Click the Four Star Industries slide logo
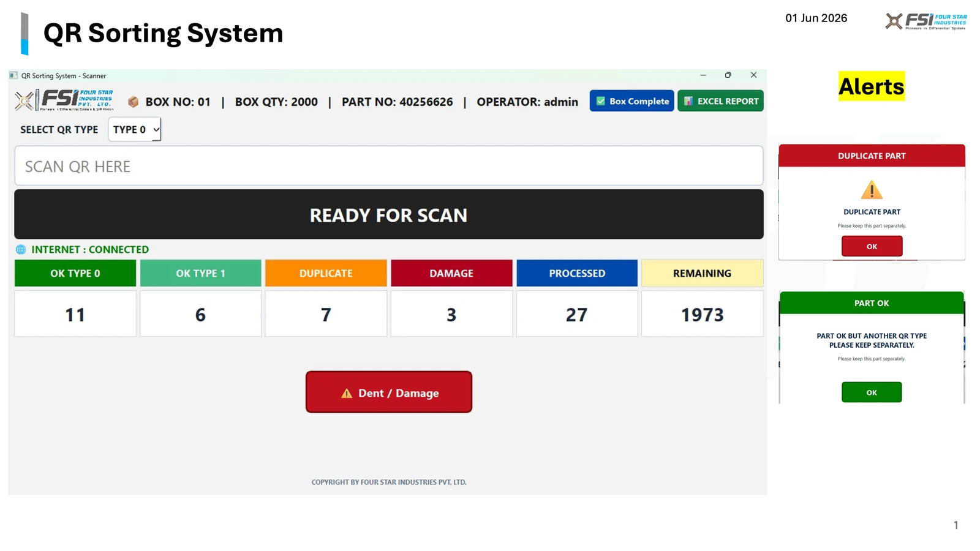Screen dimensions: 980x551 926,21
